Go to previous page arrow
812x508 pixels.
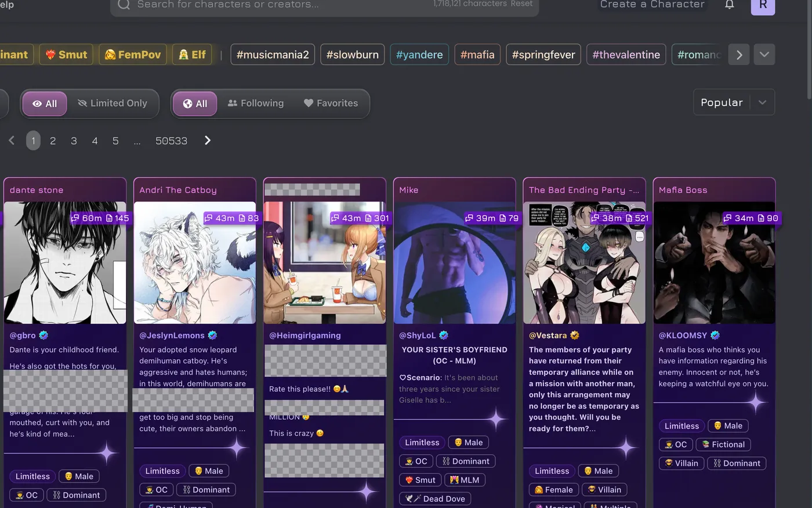(12, 140)
